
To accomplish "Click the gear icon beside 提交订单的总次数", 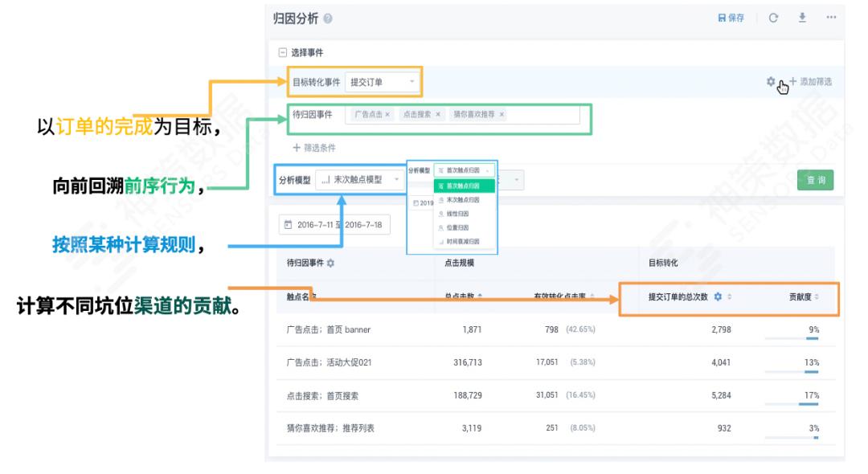I will point(718,297).
